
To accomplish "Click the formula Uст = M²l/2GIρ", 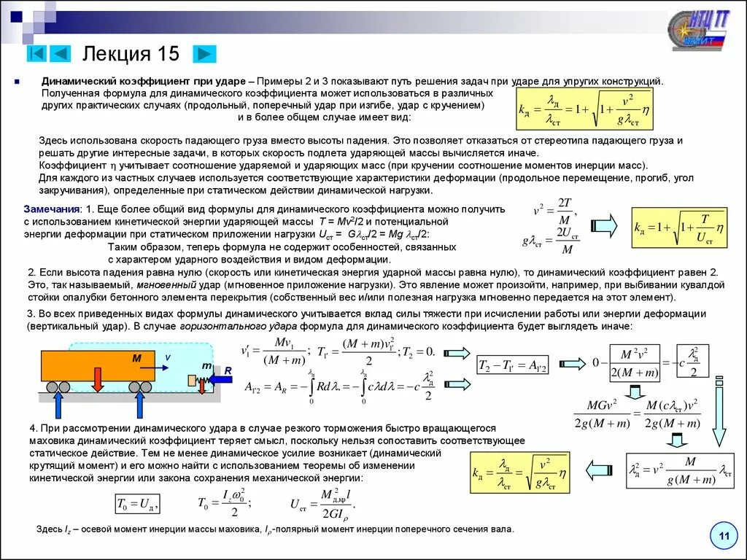I will pos(322,505).
